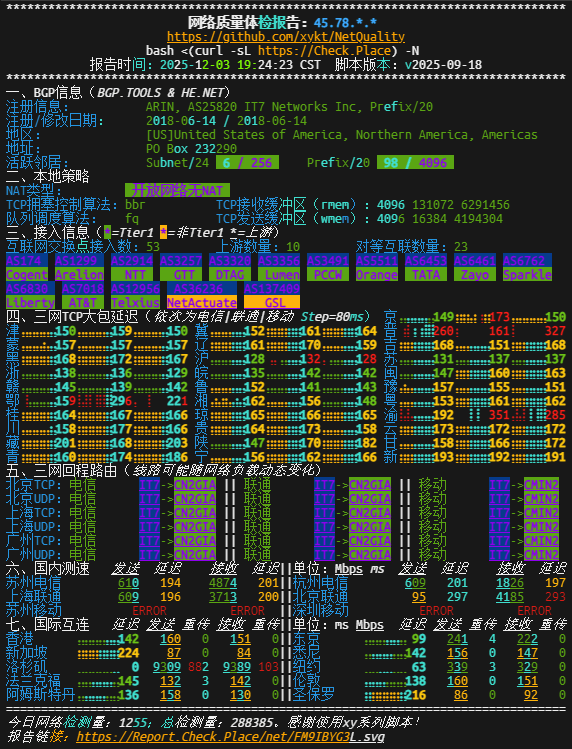Click the 4874 receive speed value

click(x=223, y=583)
